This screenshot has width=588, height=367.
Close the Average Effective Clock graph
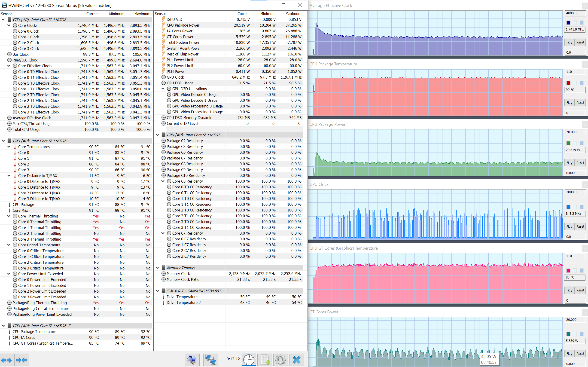(x=586, y=6)
